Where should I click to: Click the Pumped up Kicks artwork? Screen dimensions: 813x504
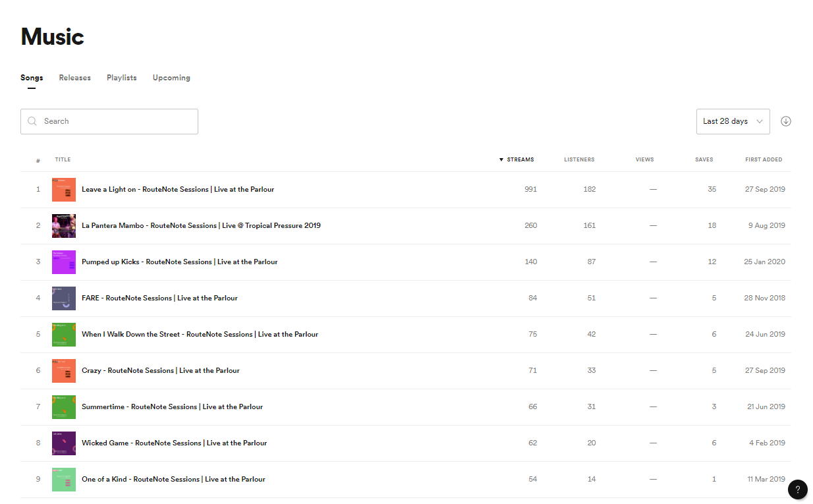click(63, 262)
